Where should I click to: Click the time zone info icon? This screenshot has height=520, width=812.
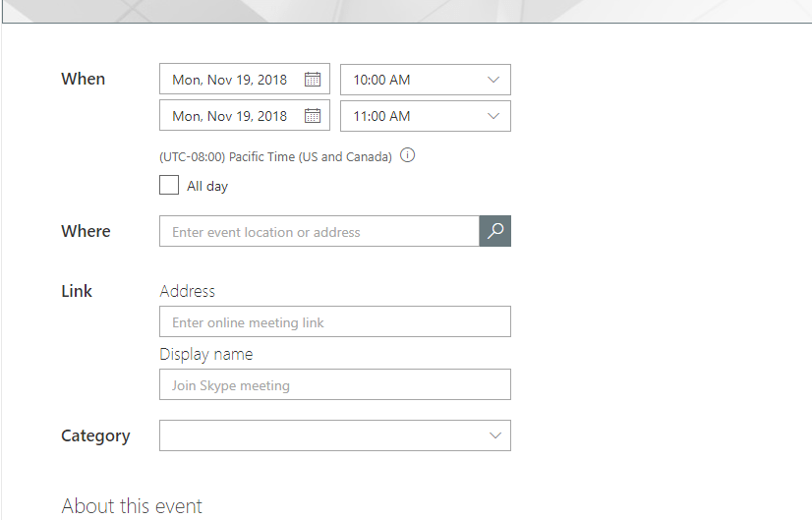408,155
